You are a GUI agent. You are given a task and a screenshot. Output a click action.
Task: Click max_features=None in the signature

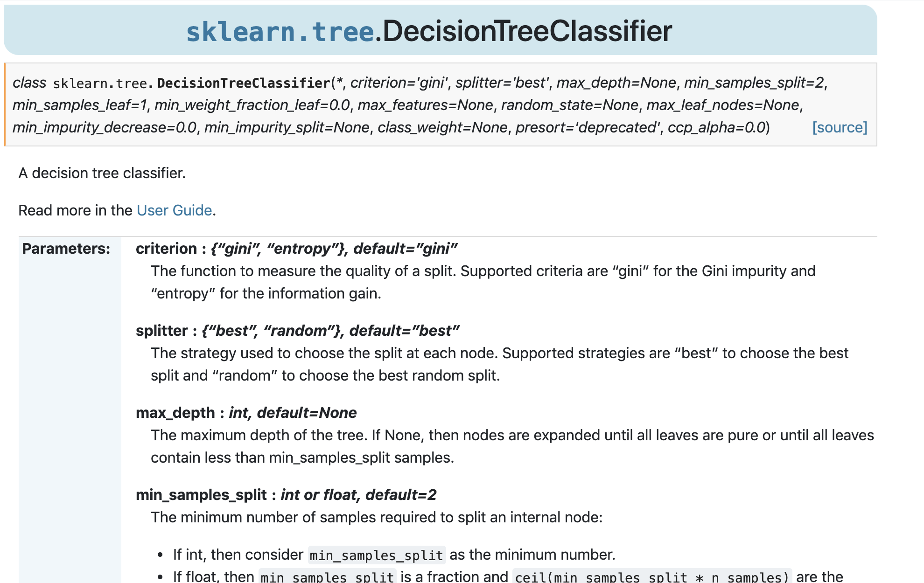tap(425, 105)
